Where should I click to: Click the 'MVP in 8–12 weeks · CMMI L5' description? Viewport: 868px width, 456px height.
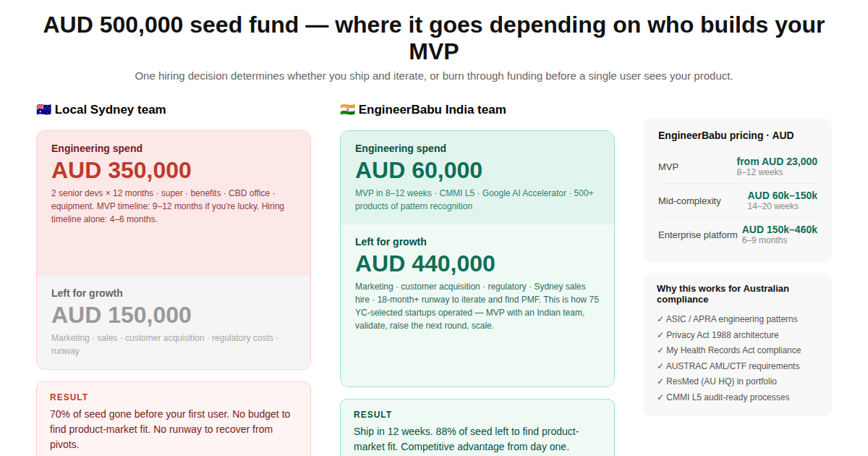[x=475, y=200]
